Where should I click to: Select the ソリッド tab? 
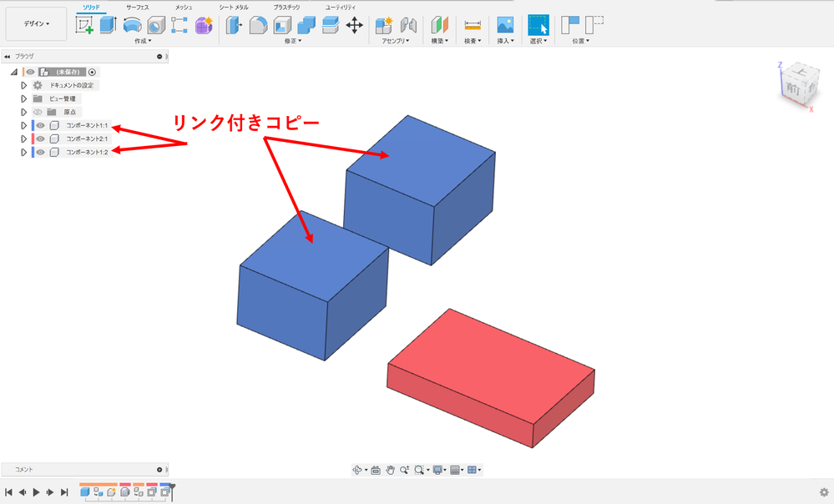(x=91, y=8)
